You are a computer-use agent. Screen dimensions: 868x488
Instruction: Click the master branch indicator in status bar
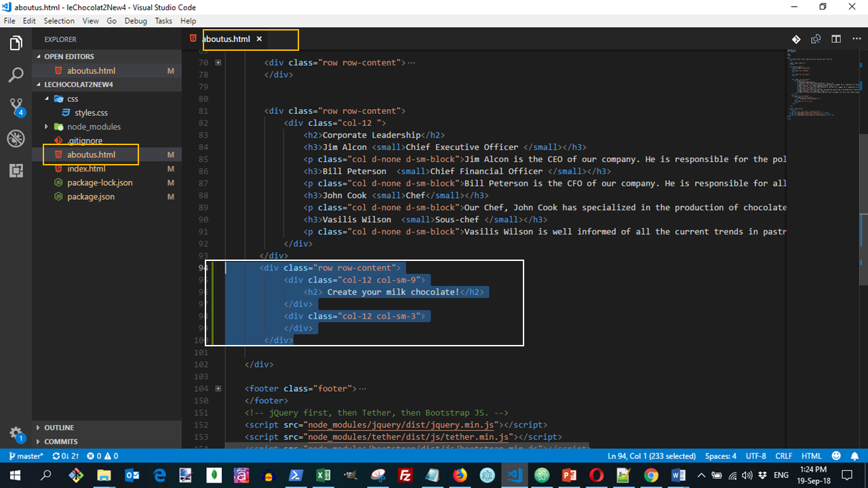26,456
